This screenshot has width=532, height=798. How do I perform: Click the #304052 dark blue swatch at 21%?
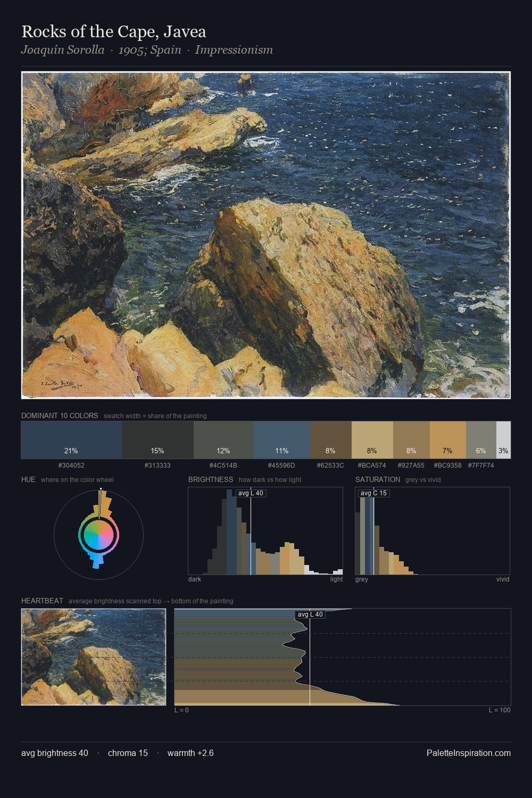(x=71, y=440)
